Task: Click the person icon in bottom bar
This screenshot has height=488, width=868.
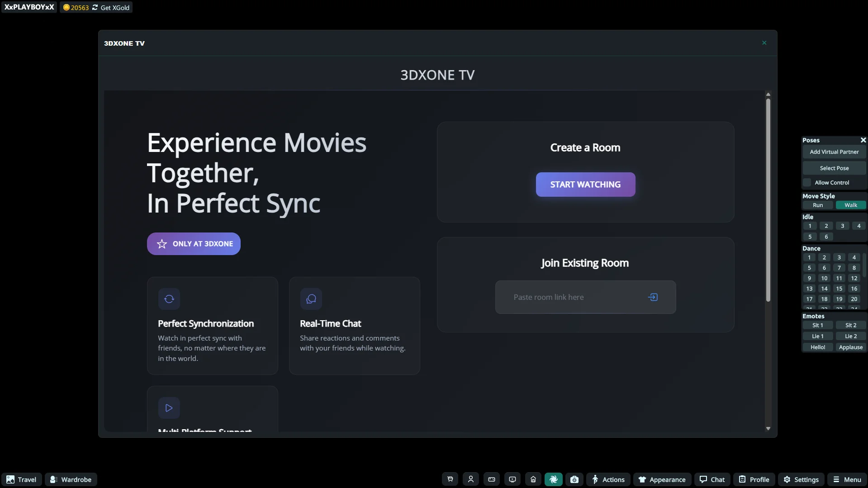Action: pos(471,479)
